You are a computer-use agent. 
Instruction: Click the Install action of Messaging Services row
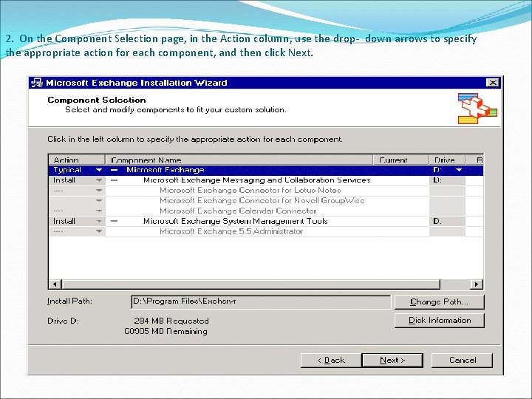(x=64, y=180)
